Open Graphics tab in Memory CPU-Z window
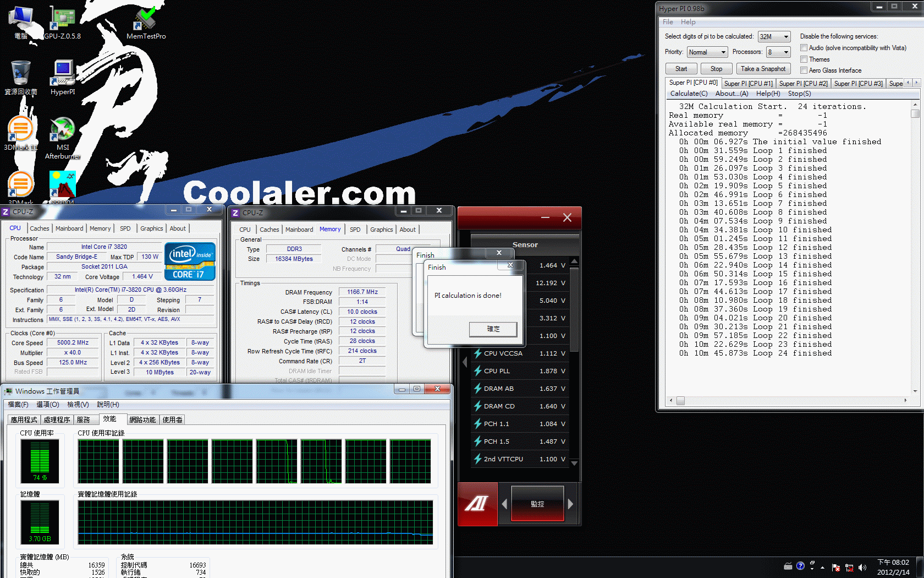 (x=381, y=230)
